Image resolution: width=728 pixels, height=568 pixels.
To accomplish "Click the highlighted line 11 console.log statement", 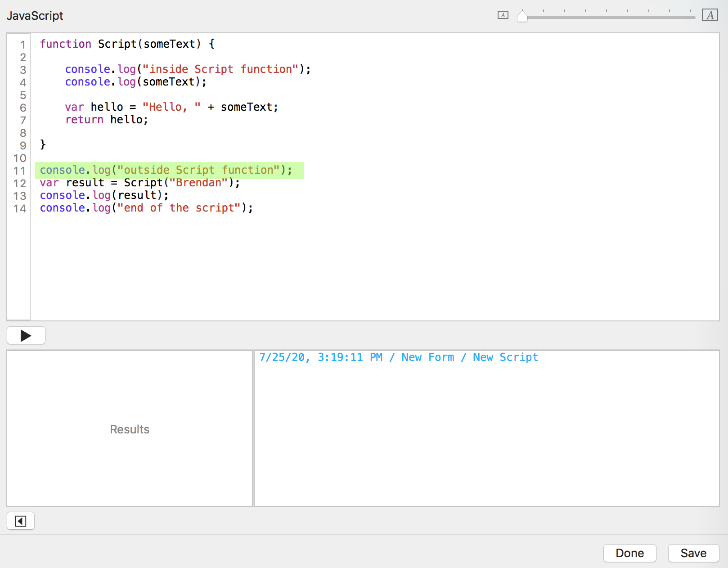I will [166, 170].
